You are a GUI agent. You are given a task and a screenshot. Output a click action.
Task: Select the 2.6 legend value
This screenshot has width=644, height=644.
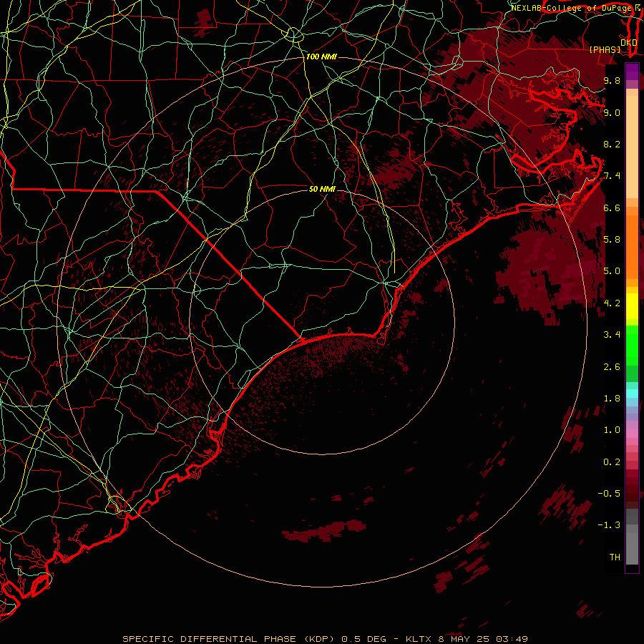[612, 367]
